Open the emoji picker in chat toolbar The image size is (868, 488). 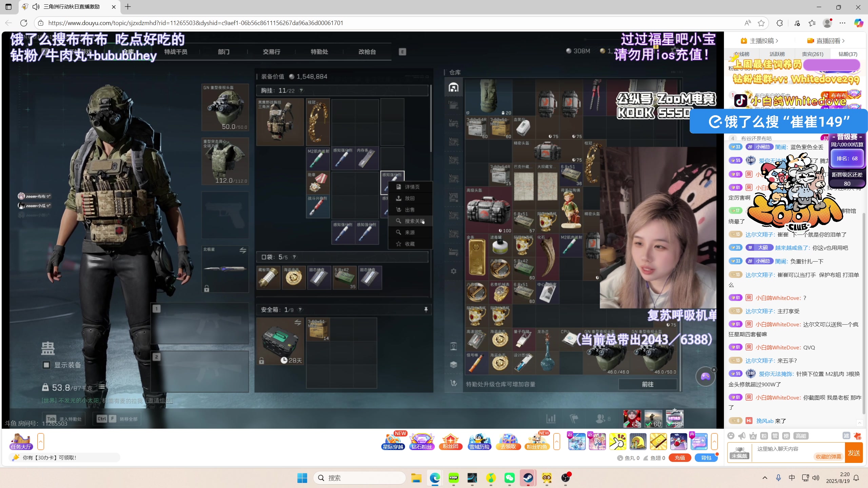[x=731, y=436]
